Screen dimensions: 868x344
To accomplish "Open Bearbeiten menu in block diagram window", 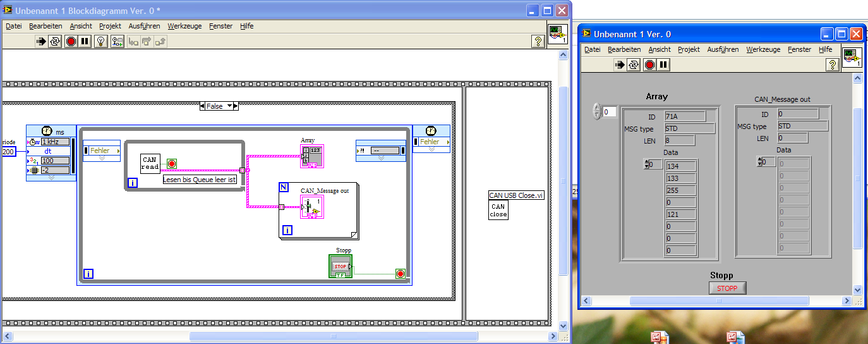I will [45, 26].
